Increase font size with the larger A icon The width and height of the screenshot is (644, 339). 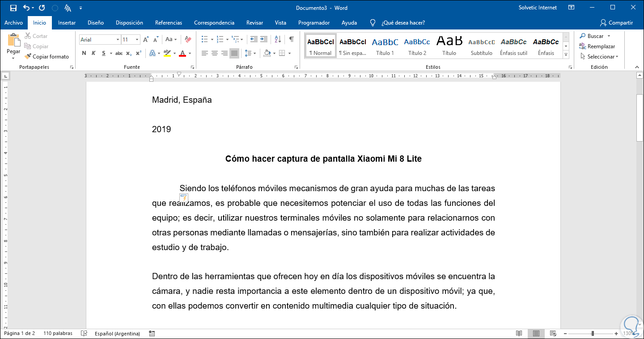coord(146,40)
